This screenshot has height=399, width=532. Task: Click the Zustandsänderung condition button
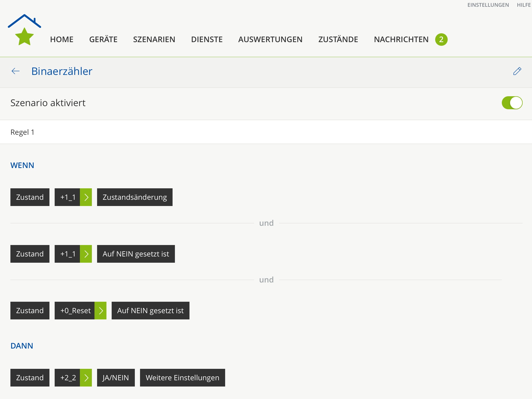(135, 197)
